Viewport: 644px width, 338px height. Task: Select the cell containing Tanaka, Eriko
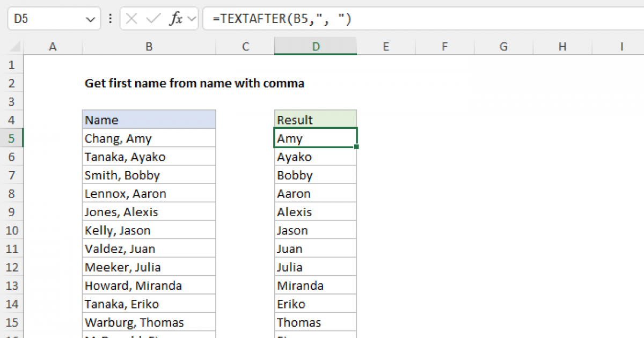pyautogui.click(x=149, y=303)
